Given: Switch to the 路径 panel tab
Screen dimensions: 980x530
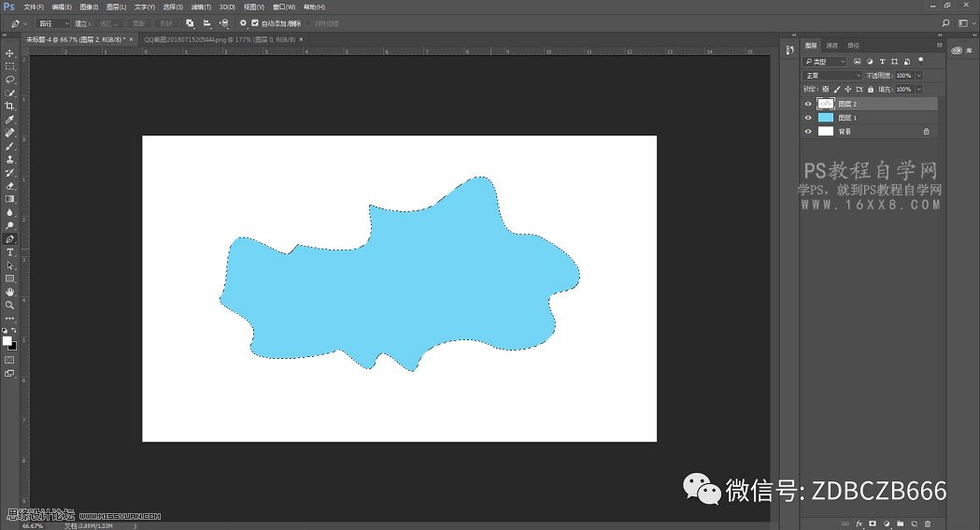Looking at the screenshot, I should [x=853, y=45].
